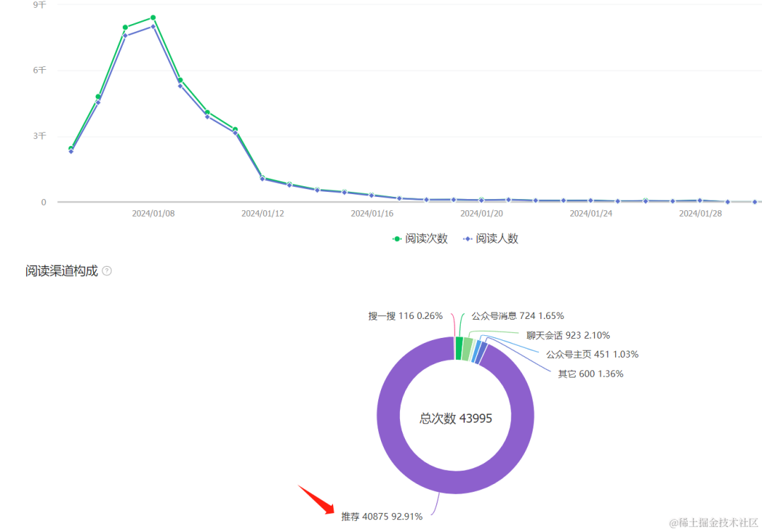Click the 2024/01/20 x-axis date label
762x532 pixels.
481,213
